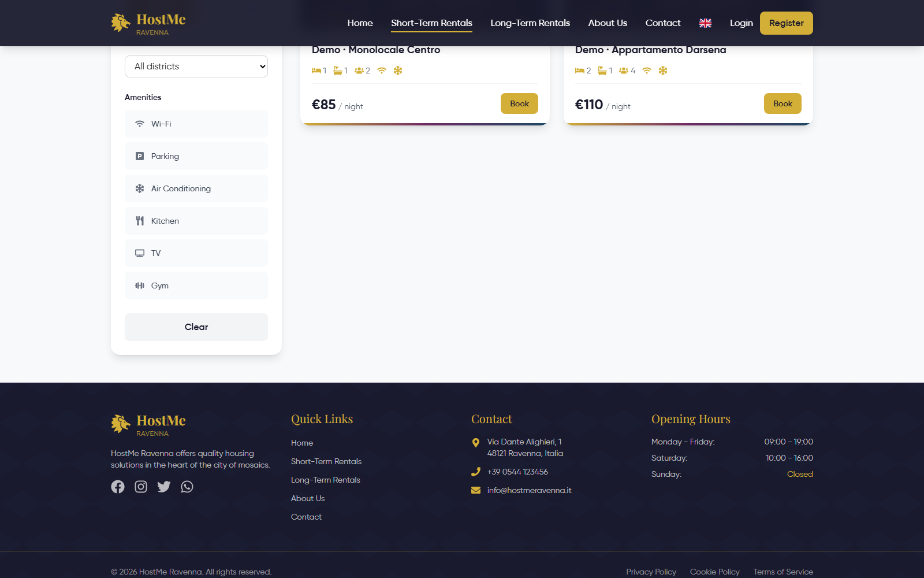Screen dimensions: 924x578
Task: Open Terms of Service footer link
Action: (783, 572)
